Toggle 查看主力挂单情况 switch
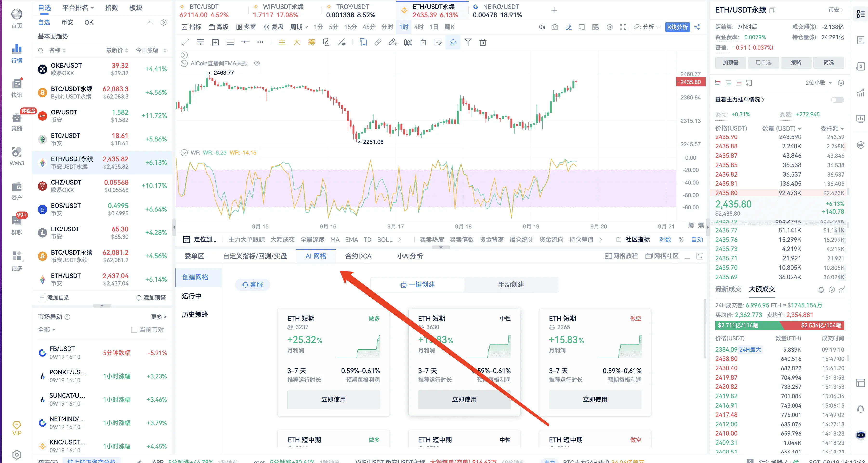 point(837,100)
